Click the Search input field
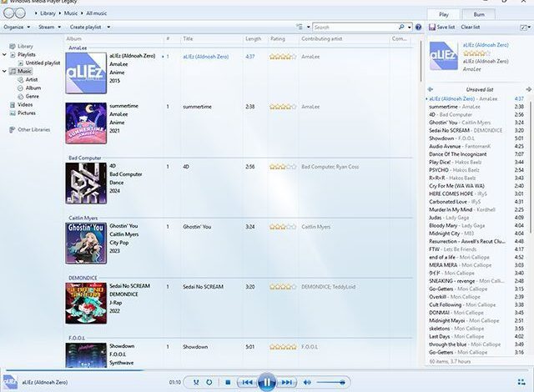534x392 pixels. tap(355, 27)
